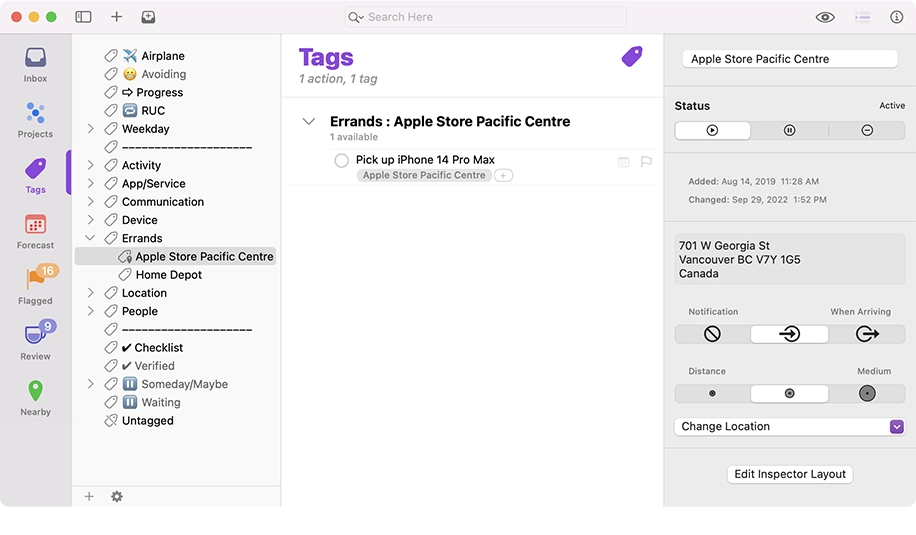Expand the Someday/Maybe tag group

coord(91,384)
